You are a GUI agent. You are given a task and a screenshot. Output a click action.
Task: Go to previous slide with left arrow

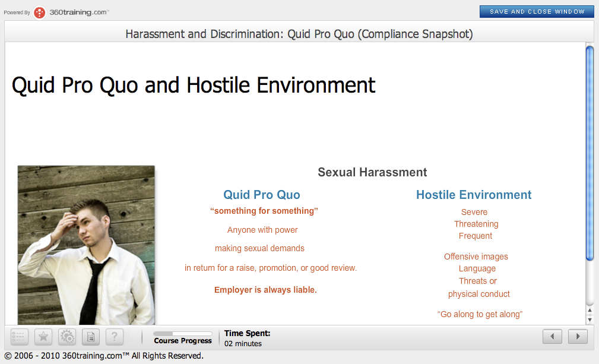tap(552, 337)
